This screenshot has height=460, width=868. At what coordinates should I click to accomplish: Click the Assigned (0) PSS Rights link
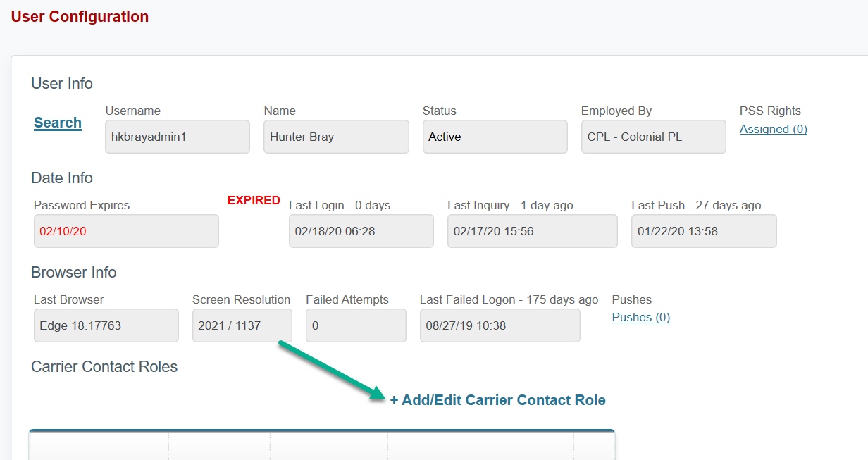pos(773,129)
